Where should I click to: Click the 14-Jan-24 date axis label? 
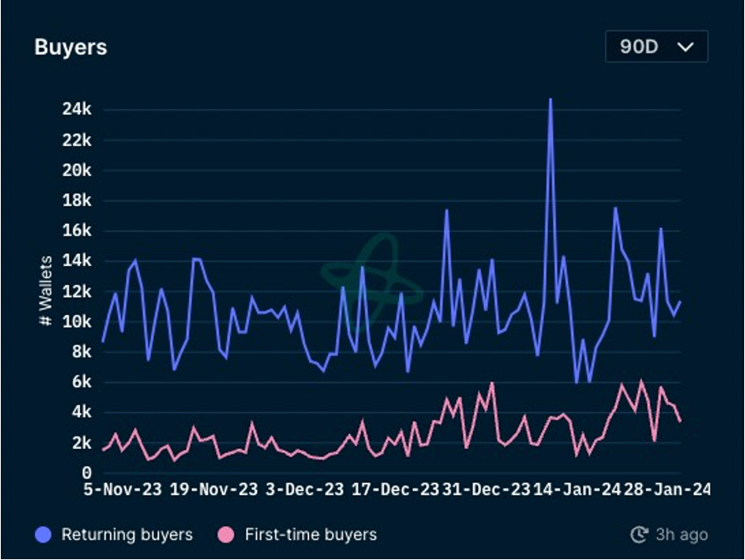tap(577, 489)
